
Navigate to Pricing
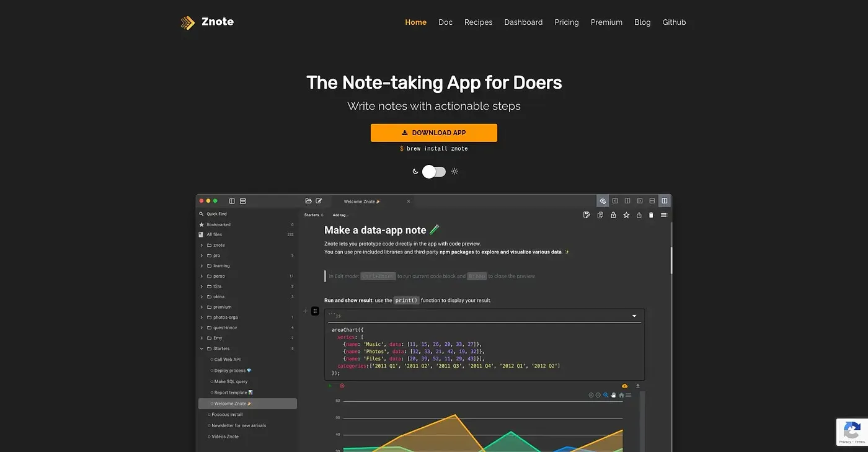point(567,22)
